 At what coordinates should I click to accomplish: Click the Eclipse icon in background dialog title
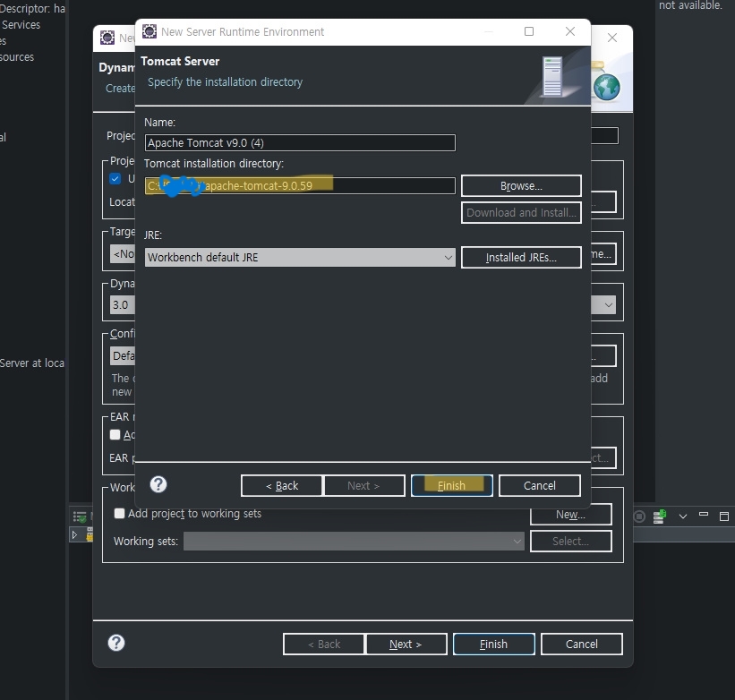point(107,38)
